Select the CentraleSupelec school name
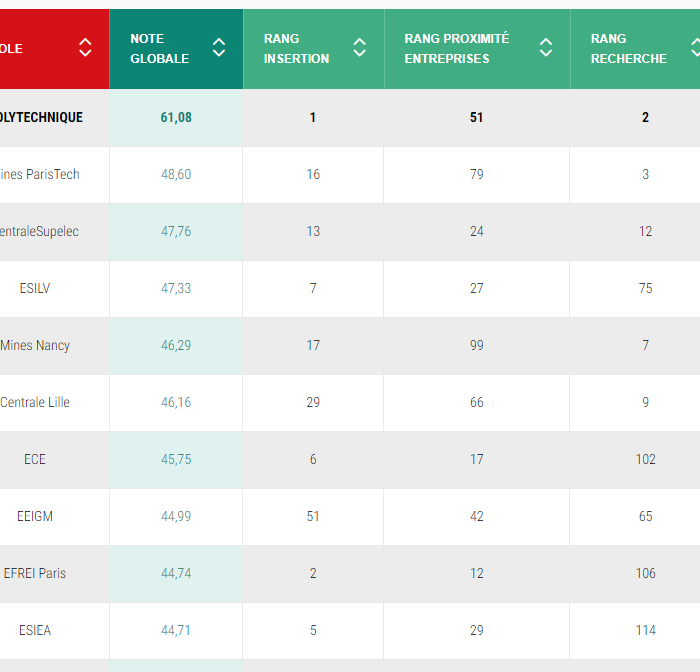This screenshot has height=672, width=700. pyautogui.click(x=39, y=231)
